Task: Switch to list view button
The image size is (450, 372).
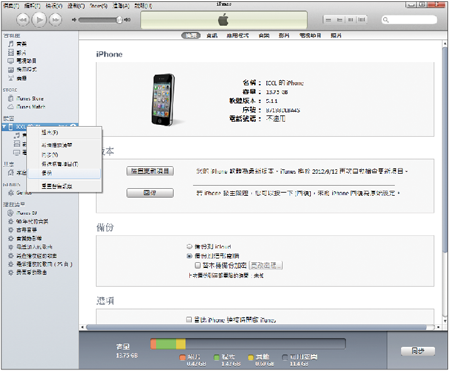Action: tap(328, 20)
